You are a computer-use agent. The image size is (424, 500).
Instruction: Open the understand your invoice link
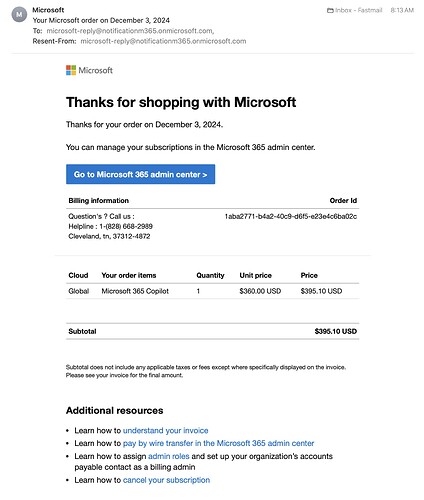[x=165, y=430]
